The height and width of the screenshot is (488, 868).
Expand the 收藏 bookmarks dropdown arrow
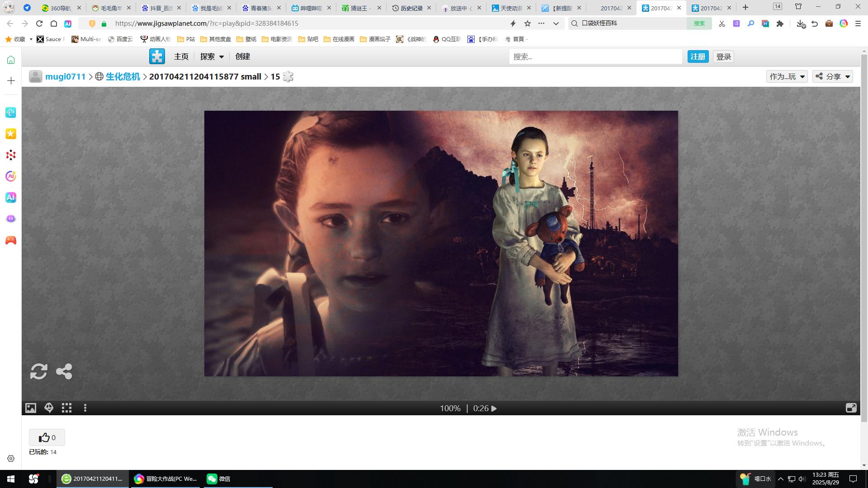coord(31,39)
